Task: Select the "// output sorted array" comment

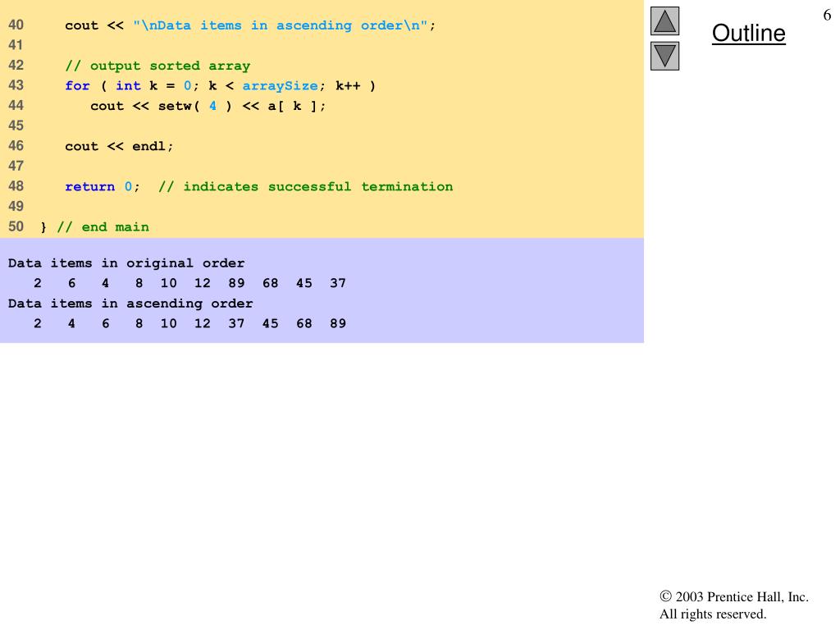Action: [x=157, y=66]
